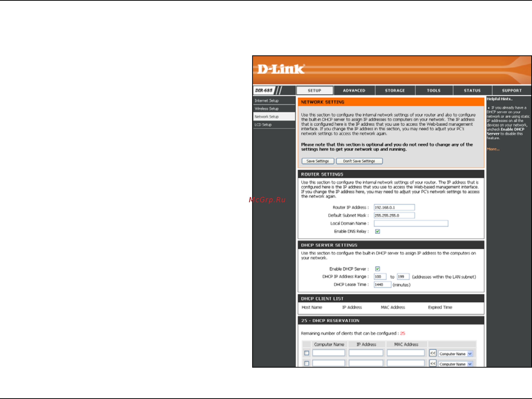The width and height of the screenshot is (532, 399).
Task: Switch to the ADVANCED tab
Action: click(354, 91)
